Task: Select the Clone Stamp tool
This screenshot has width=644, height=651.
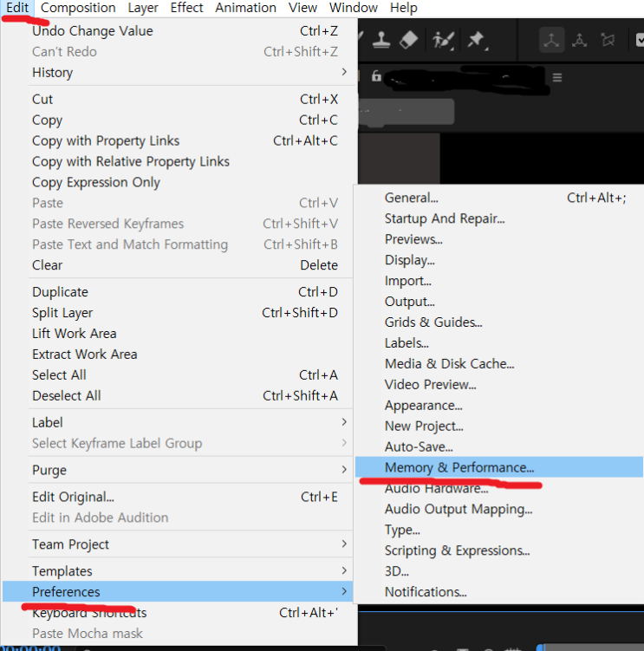Action: tap(381, 39)
